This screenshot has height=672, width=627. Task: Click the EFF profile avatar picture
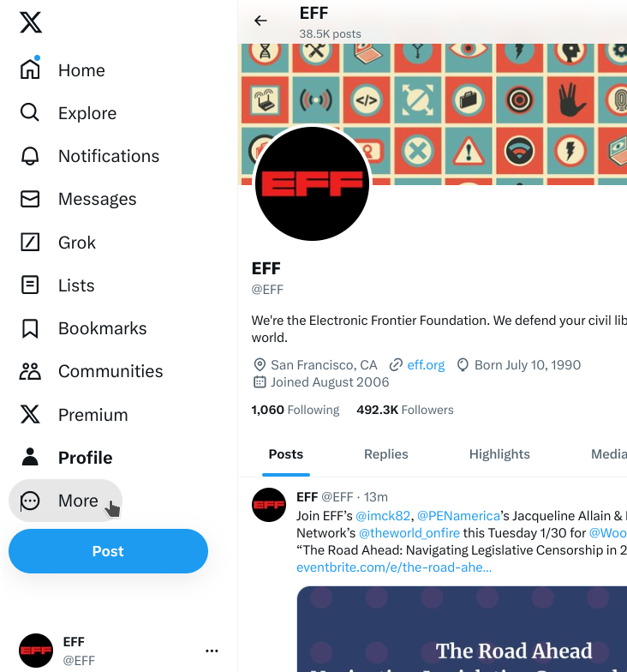coord(312,183)
